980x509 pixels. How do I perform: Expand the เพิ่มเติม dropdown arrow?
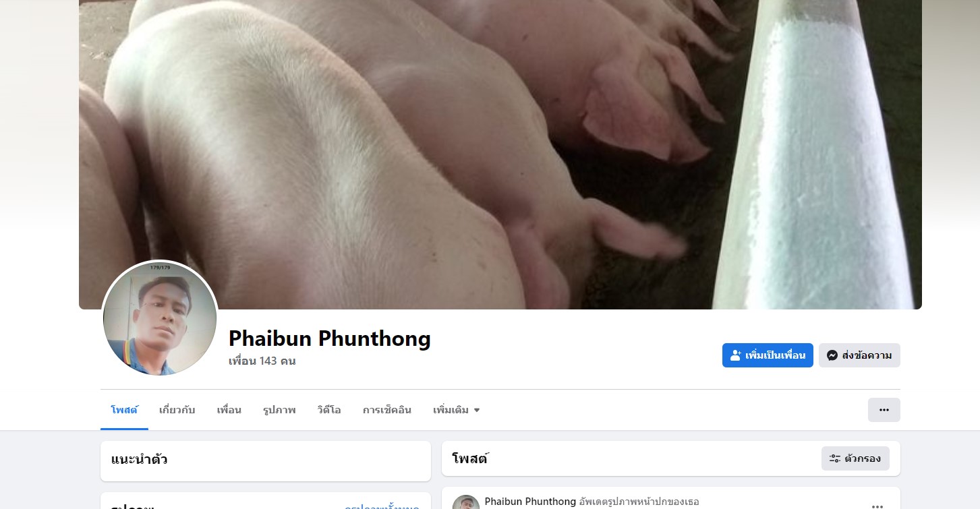point(477,410)
